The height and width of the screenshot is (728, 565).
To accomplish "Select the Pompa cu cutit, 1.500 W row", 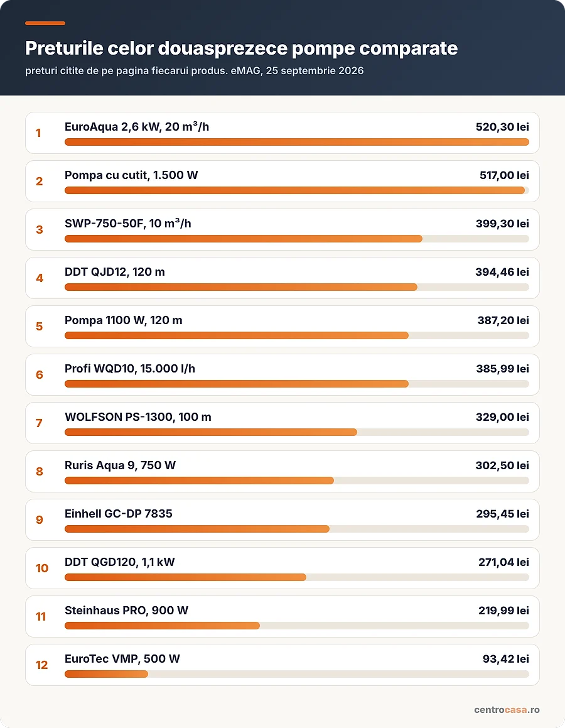I will [282, 181].
